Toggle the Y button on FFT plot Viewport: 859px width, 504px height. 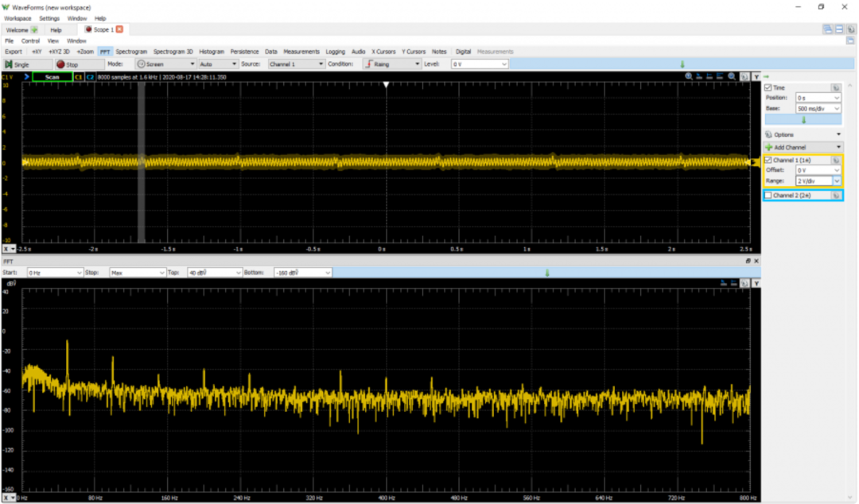(756, 283)
